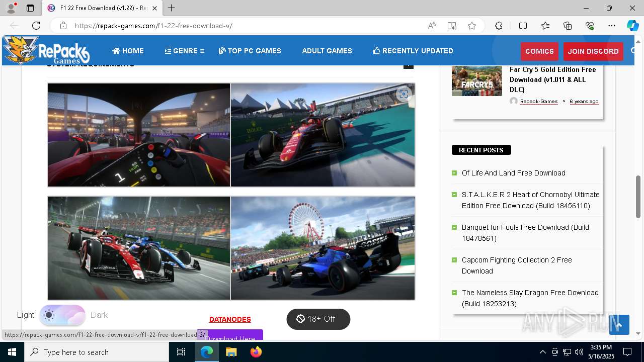The image size is (644, 362).
Task: Open a new browser tab
Action: (172, 8)
